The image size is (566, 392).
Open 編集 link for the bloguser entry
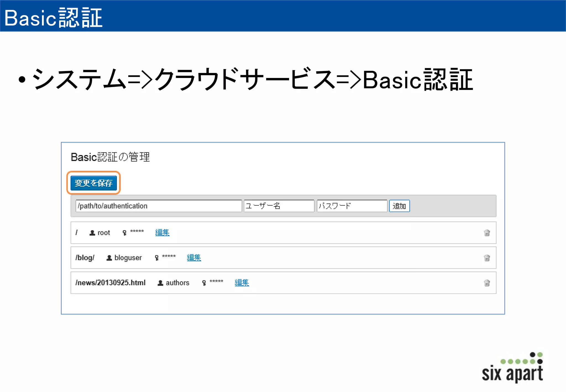click(x=194, y=258)
